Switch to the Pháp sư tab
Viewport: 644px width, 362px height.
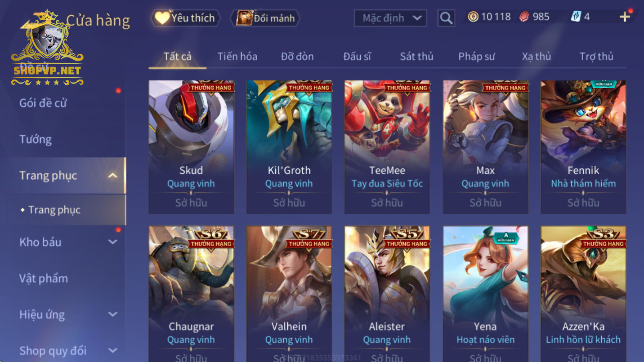pos(476,57)
